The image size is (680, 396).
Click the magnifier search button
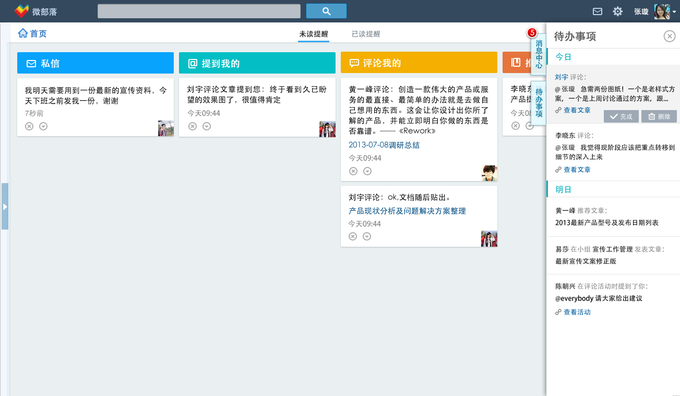tap(326, 11)
